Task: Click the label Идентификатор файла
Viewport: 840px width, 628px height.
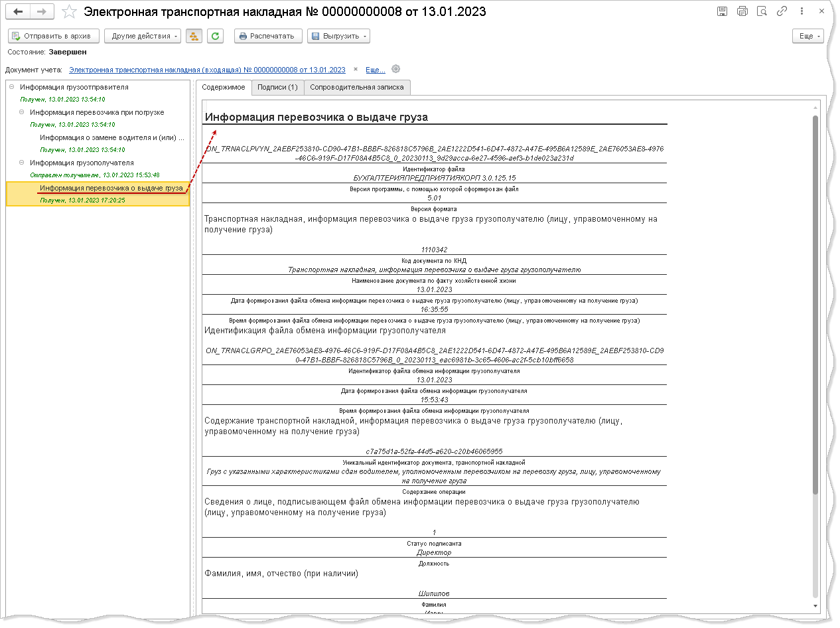Action: 435,169
